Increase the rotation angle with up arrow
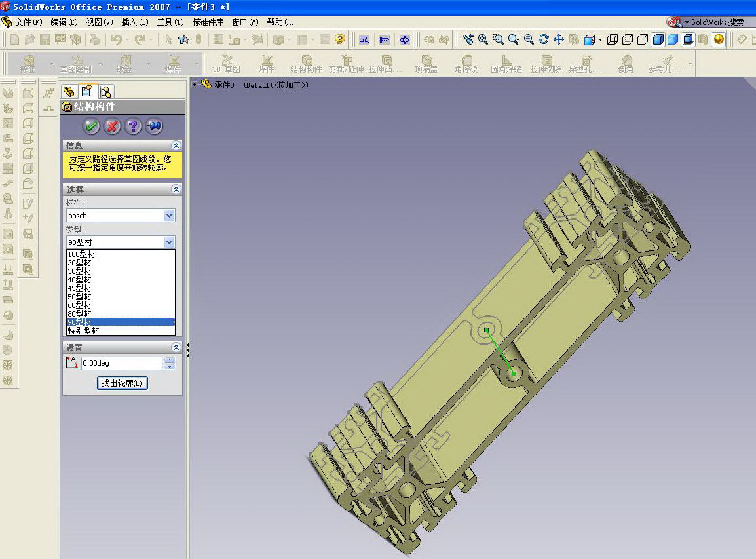The height and width of the screenshot is (559, 756). coord(170,360)
